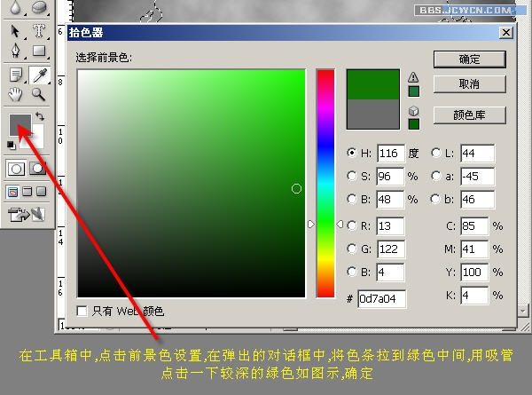
Task: Click the out-of-gamut warning triangle
Action: [x=413, y=77]
